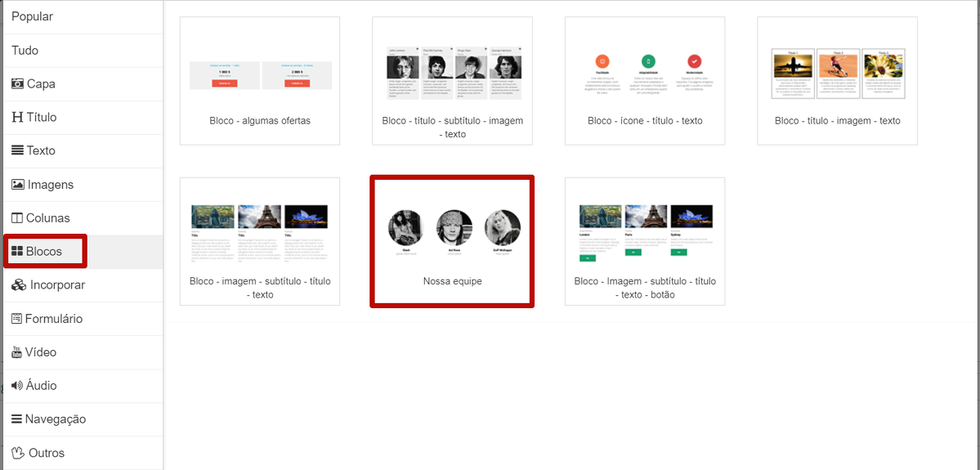Click the speaker icon beside Áudio
Screen dimensions: 980x470
coord(17,386)
